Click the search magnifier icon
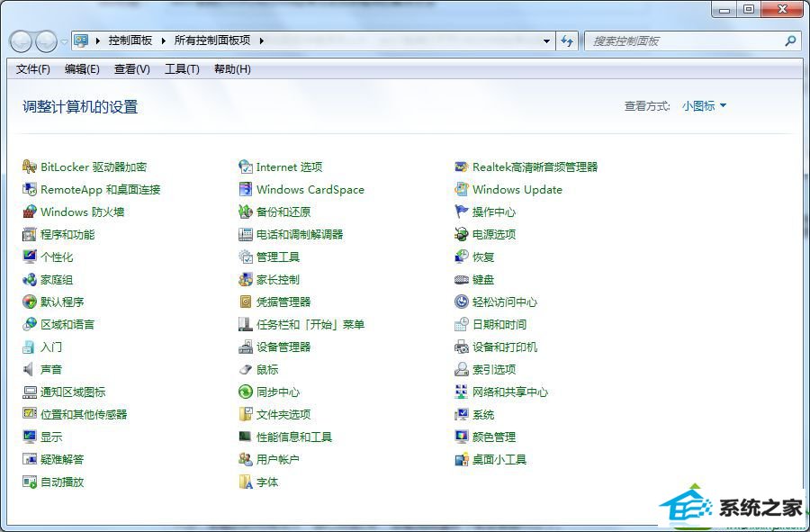This screenshot has width=810, height=532. pos(790,41)
